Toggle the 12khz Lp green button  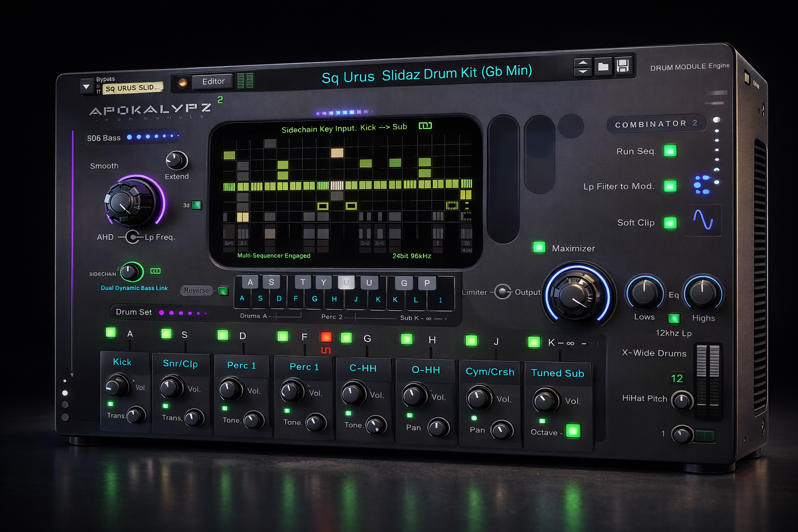674,318
